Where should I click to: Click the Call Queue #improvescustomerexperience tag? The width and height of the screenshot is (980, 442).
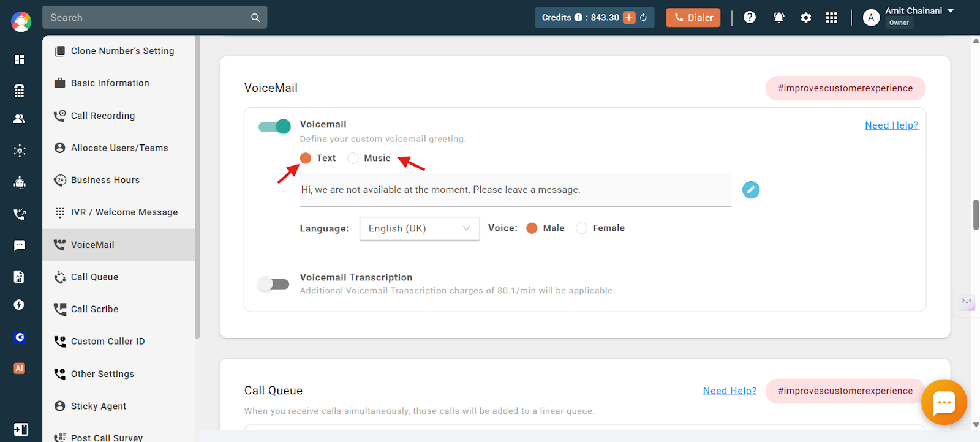845,391
